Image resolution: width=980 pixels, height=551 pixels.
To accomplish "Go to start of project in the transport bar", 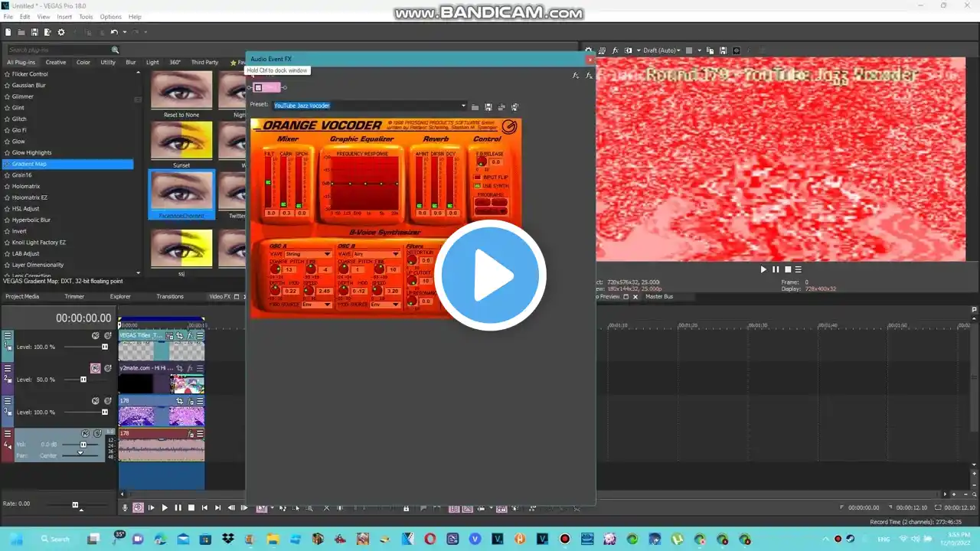I will (x=204, y=507).
